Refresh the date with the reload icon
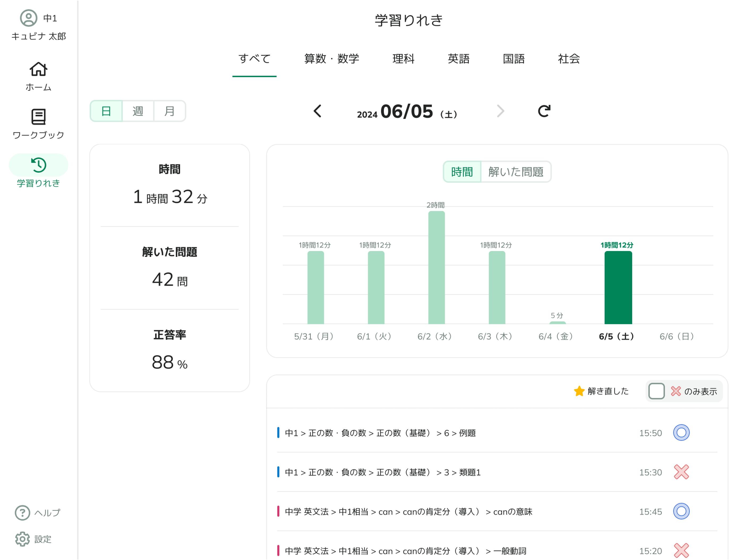 tap(544, 111)
